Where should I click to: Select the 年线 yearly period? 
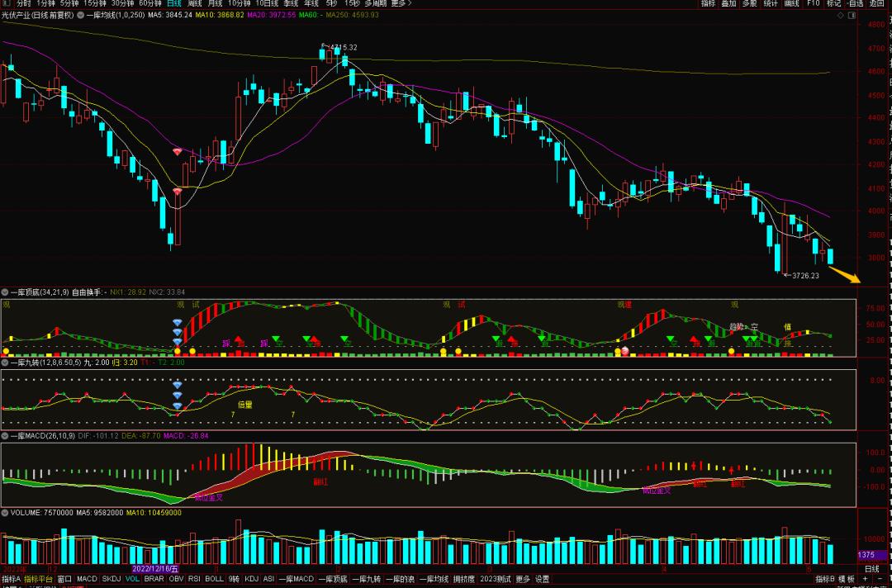tap(311, 3)
